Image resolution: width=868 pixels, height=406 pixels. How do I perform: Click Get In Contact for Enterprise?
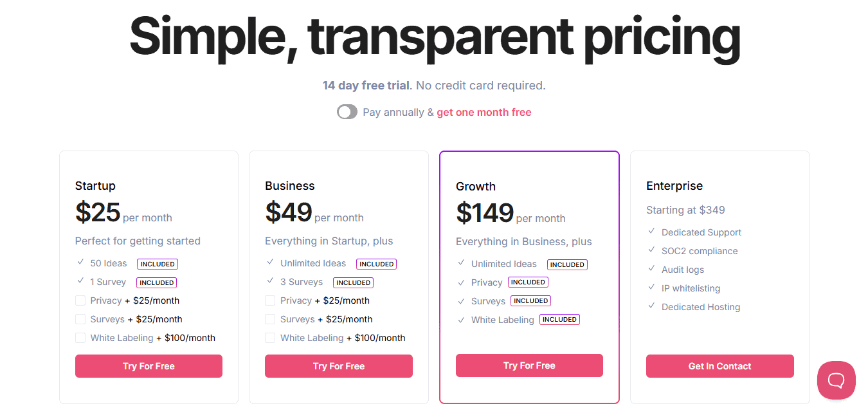pyautogui.click(x=720, y=366)
